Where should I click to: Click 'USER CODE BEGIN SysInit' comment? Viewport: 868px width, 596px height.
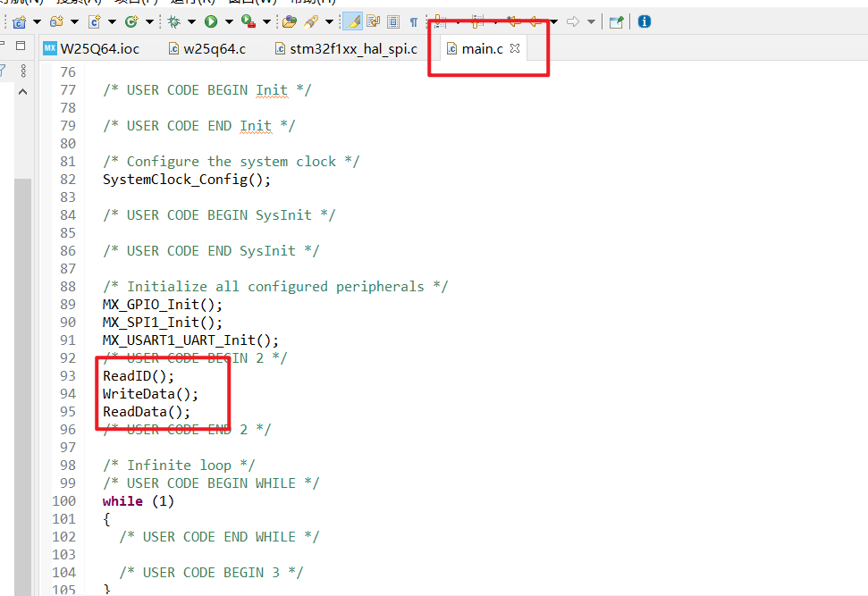tap(219, 215)
